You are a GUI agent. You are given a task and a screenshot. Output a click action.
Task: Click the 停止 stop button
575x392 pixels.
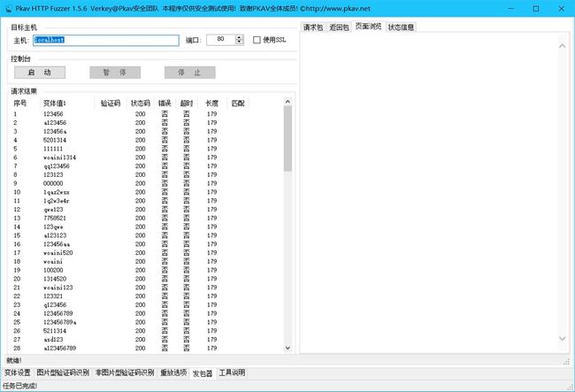pos(189,73)
